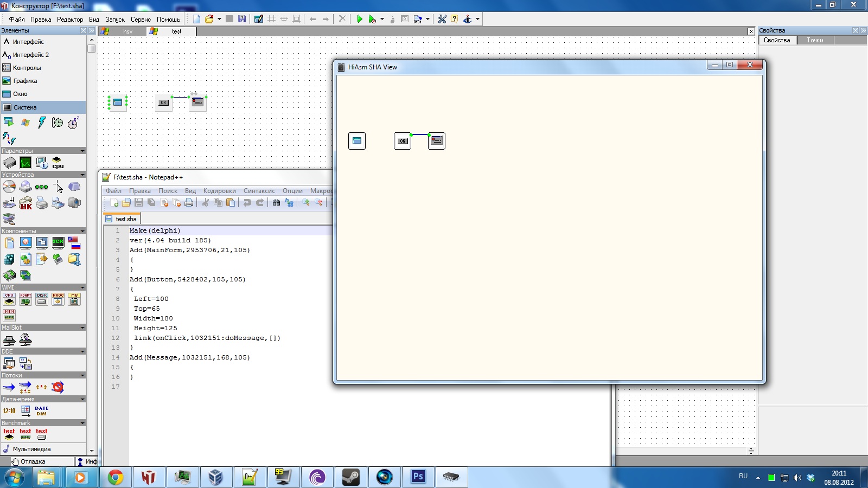
Task: Switch to the hsv project tab
Action: click(x=127, y=31)
